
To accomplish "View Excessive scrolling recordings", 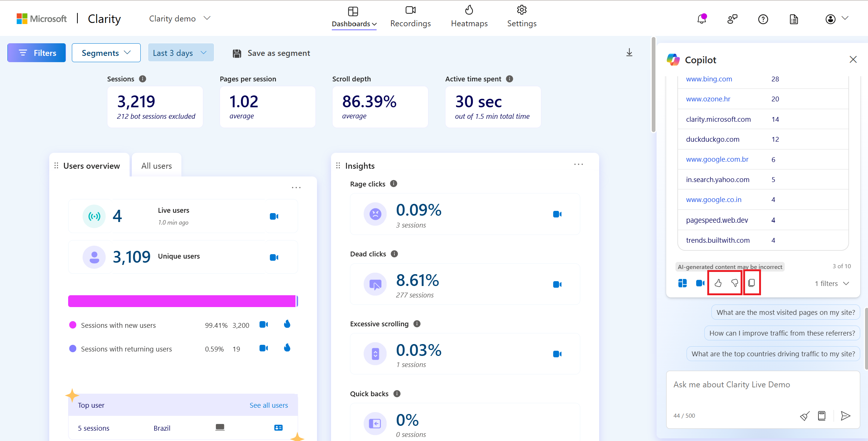I will pyautogui.click(x=557, y=354).
